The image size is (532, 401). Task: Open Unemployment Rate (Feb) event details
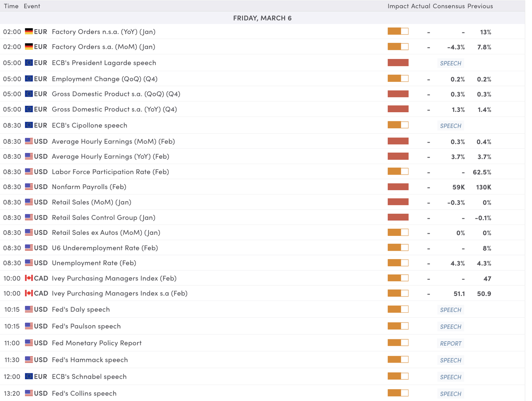(x=94, y=263)
